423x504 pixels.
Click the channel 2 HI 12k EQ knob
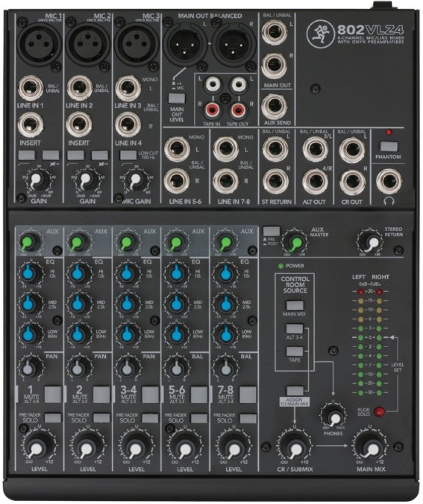[78, 274]
